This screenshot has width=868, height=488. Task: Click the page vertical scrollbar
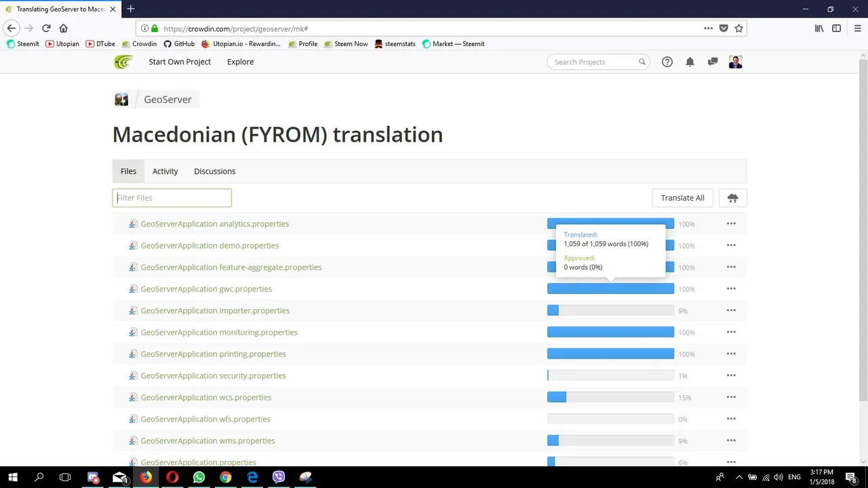[863, 230]
